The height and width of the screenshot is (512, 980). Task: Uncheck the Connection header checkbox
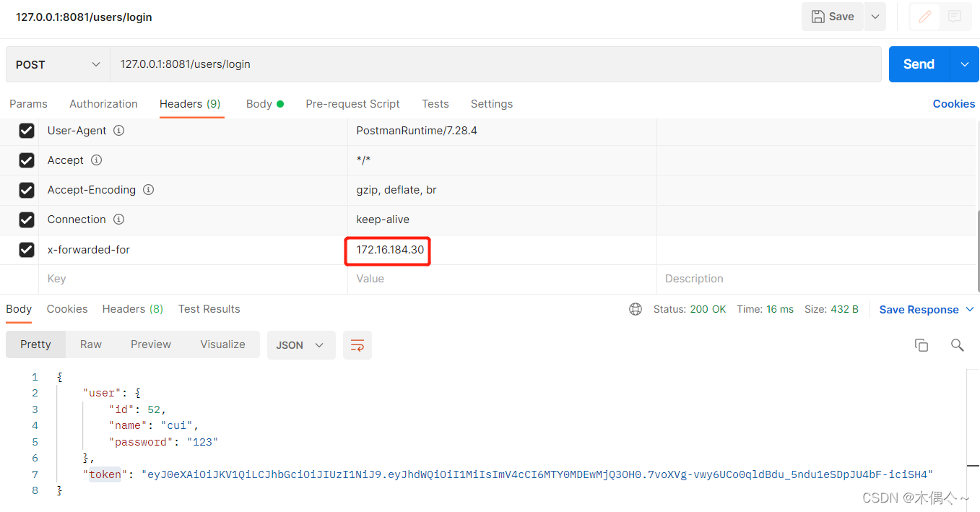click(27, 220)
